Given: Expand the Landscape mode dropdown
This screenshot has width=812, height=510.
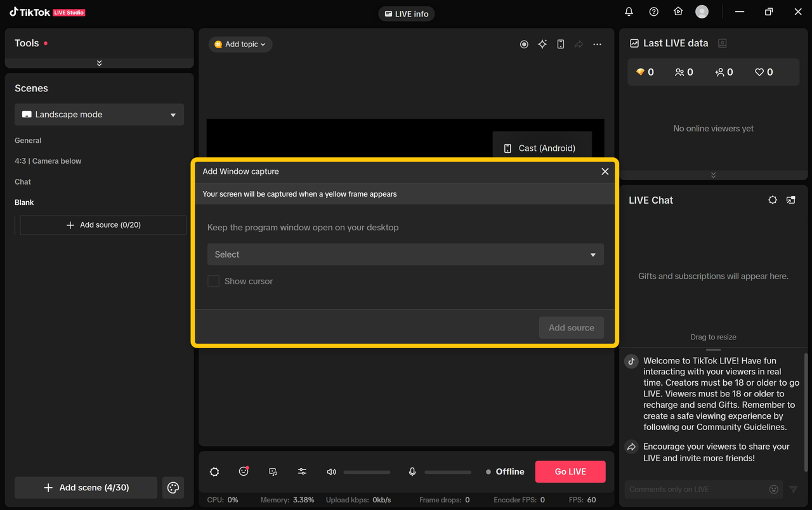Looking at the screenshot, I should click(100, 115).
